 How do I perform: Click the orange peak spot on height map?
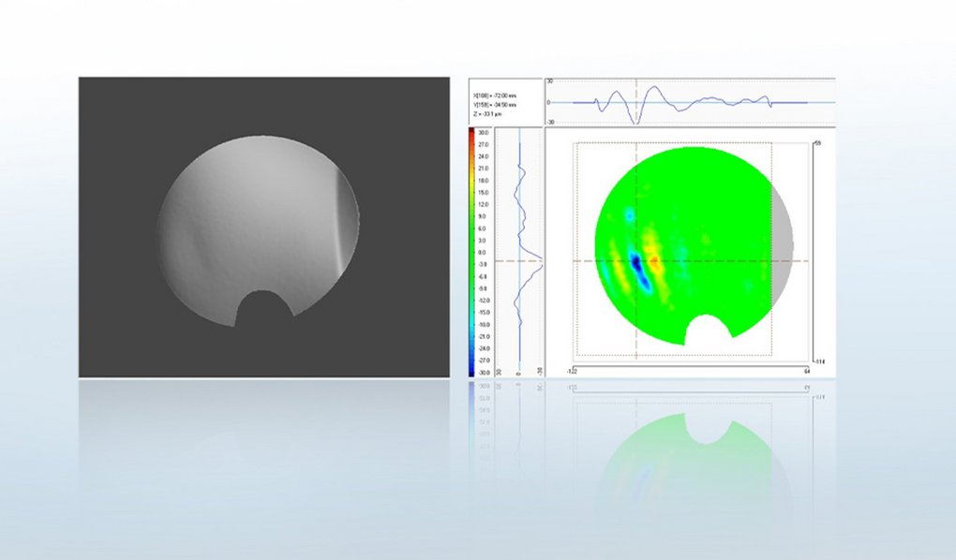pos(654,263)
